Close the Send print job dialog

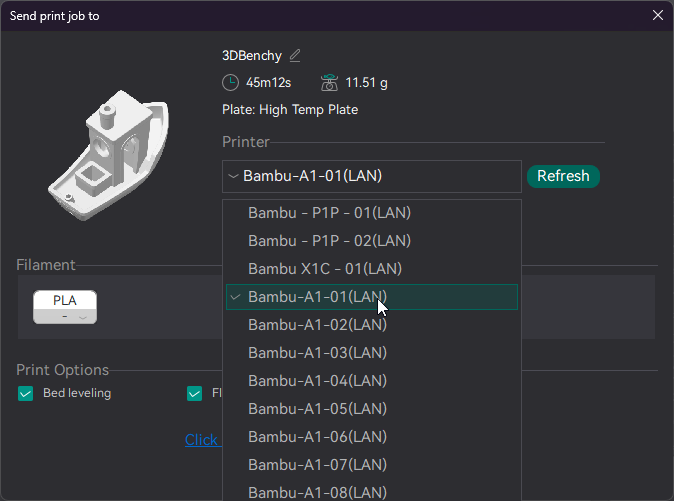tap(658, 15)
